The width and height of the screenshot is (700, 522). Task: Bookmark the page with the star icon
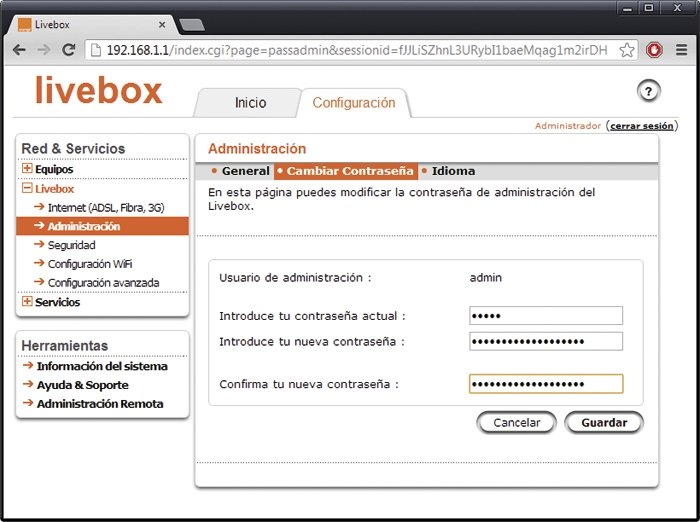pos(627,50)
